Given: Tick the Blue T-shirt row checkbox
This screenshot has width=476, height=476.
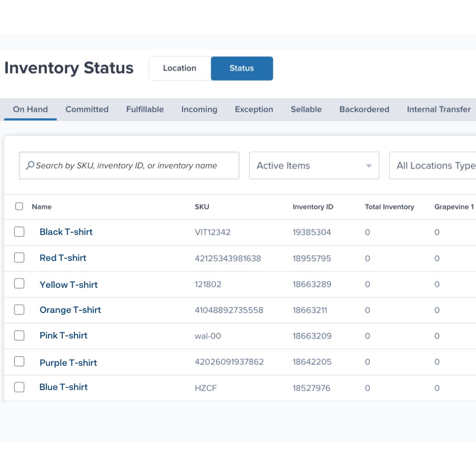Looking at the screenshot, I should (19, 387).
